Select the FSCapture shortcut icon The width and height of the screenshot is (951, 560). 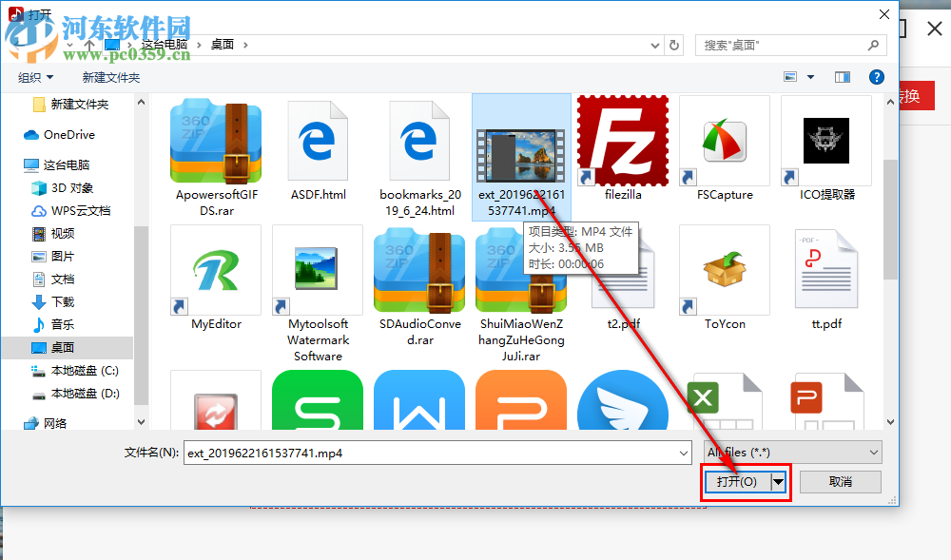725,141
